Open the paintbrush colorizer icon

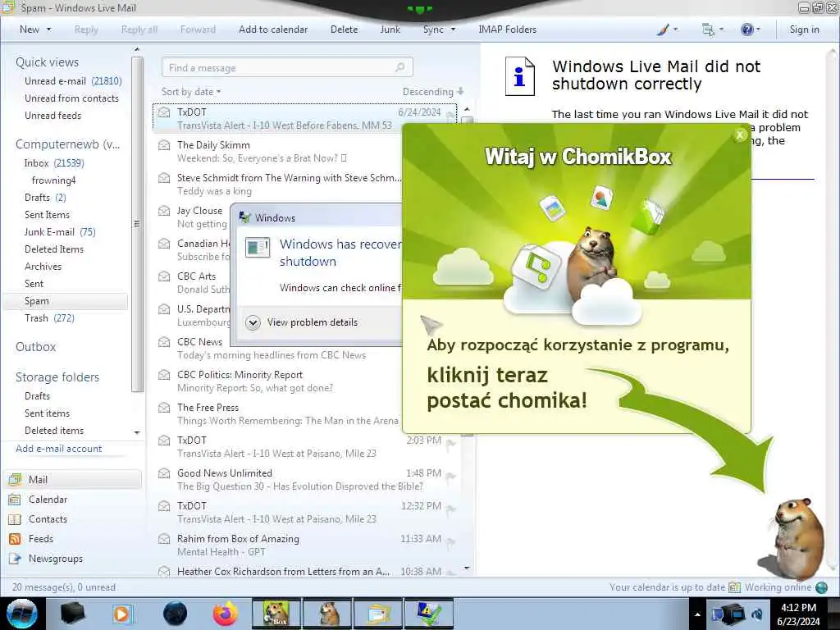pos(667,30)
